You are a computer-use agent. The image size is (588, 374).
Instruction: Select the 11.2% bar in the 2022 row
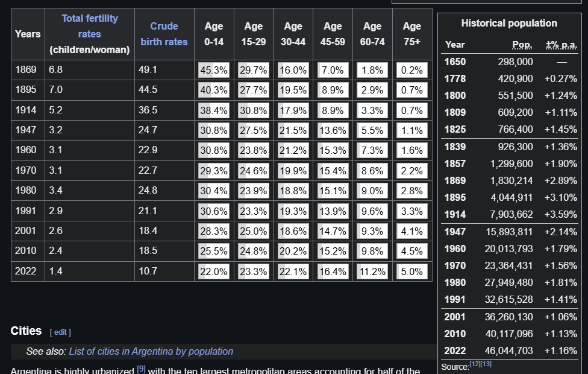pos(372,271)
